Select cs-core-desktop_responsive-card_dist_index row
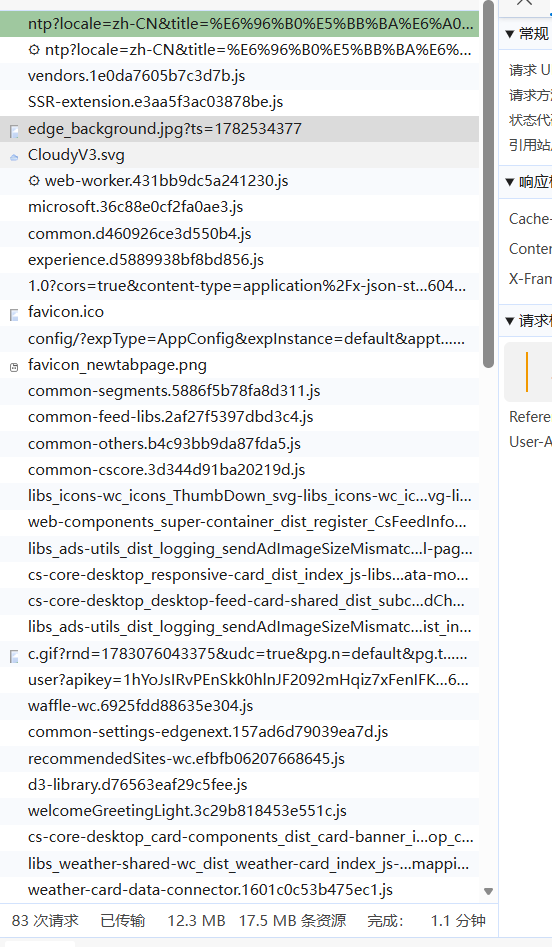 tap(239, 575)
